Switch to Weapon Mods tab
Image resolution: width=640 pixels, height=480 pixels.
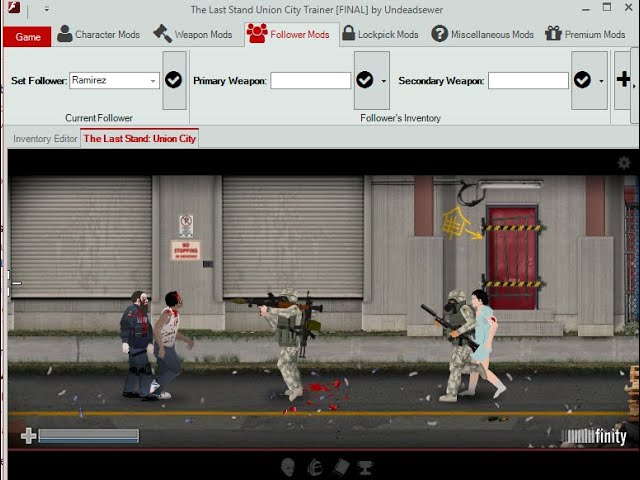193,35
